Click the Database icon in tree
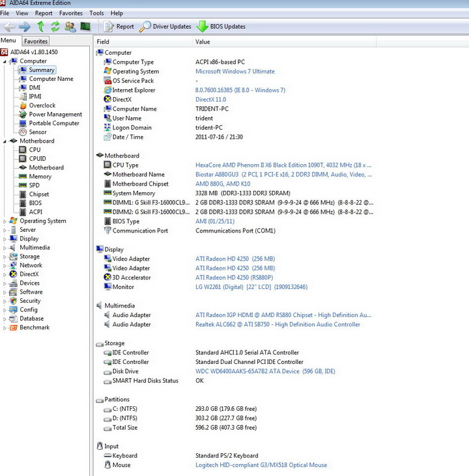Viewport: 469px width, 476px height. point(13,318)
